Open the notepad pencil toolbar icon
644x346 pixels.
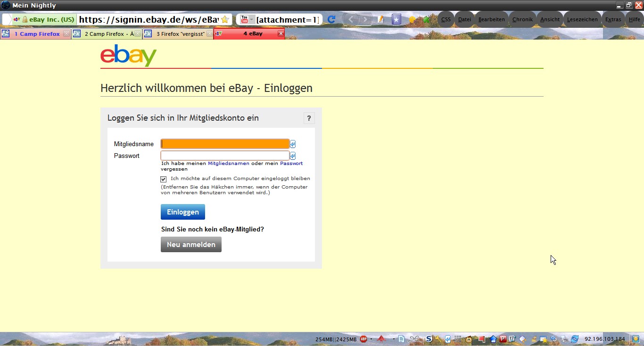tap(381, 19)
